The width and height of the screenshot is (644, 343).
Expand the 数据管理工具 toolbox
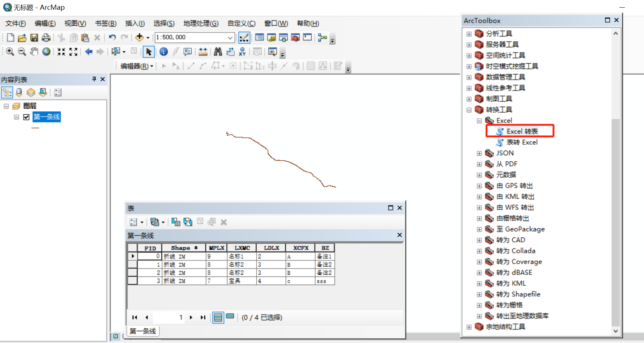point(469,77)
